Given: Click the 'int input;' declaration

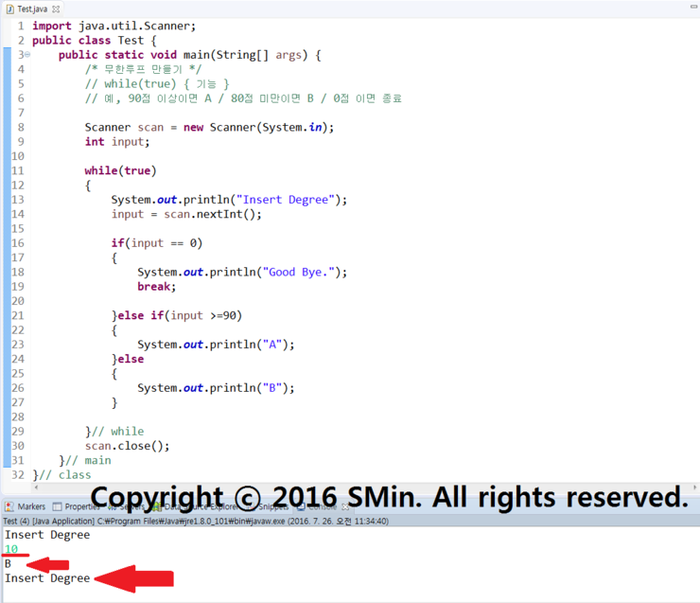Looking at the screenshot, I should [117, 142].
